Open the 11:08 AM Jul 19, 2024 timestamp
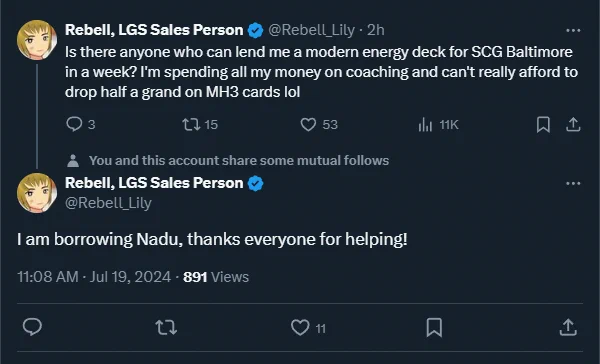Image resolution: width=600 pixels, height=364 pixels. 94,277
